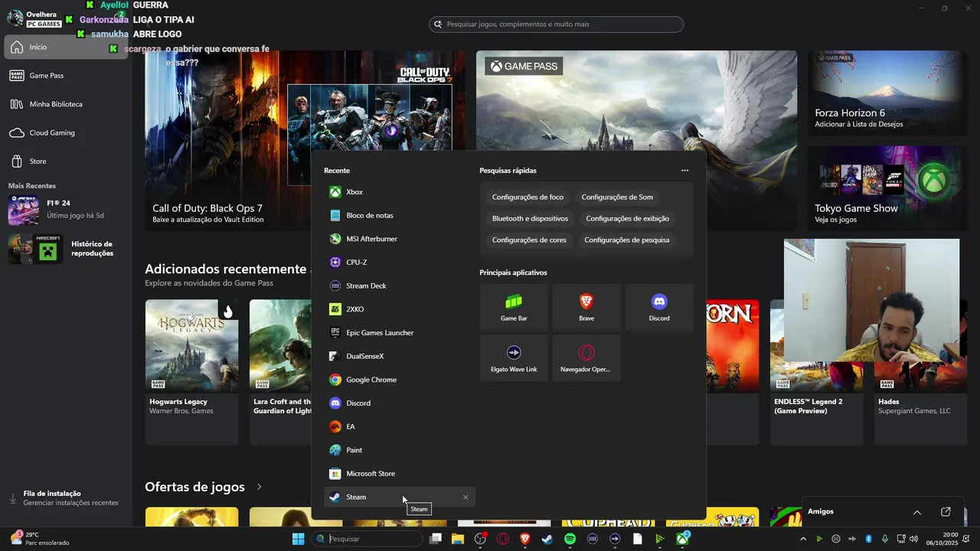Open Windows Start button on taskbar
980x551 pixels.
298,539
